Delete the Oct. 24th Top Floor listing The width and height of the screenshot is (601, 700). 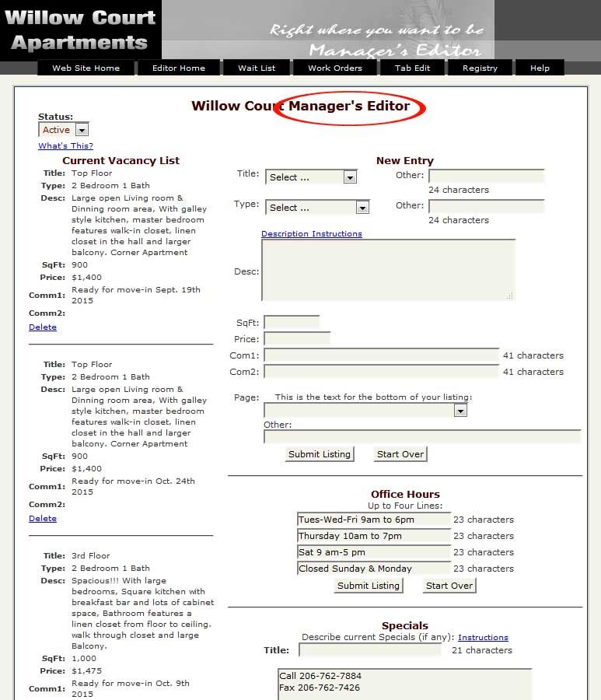(43, 518)
